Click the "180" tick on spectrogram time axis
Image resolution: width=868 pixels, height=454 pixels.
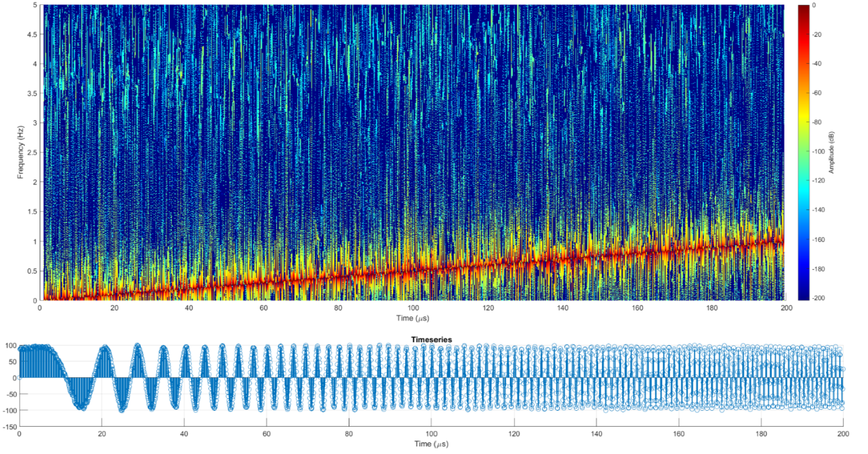click(x=712, y=308)
